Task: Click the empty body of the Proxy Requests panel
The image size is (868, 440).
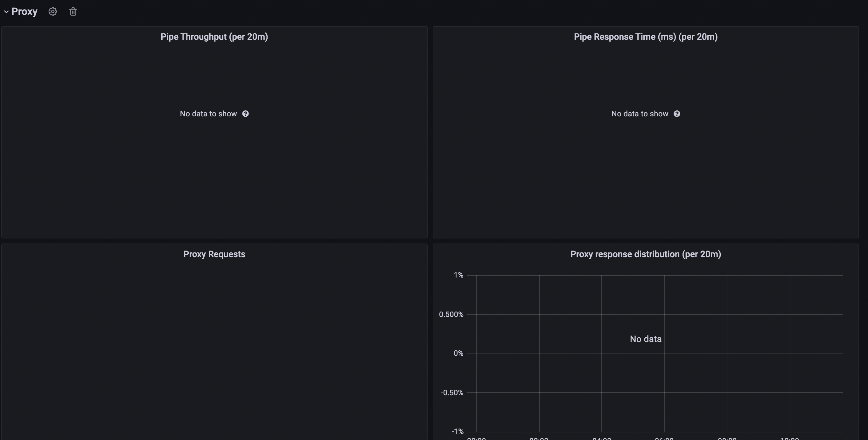Action: pos(214,347)
